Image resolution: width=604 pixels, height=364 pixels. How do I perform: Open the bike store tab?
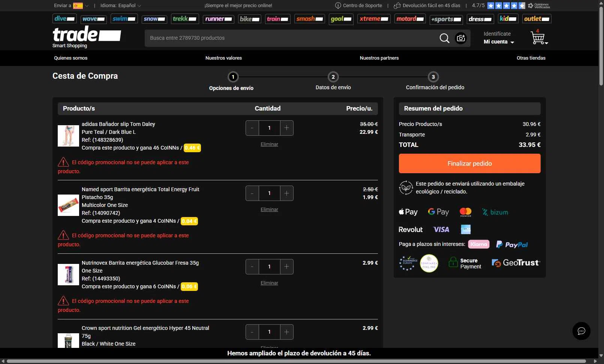[250, 19]
